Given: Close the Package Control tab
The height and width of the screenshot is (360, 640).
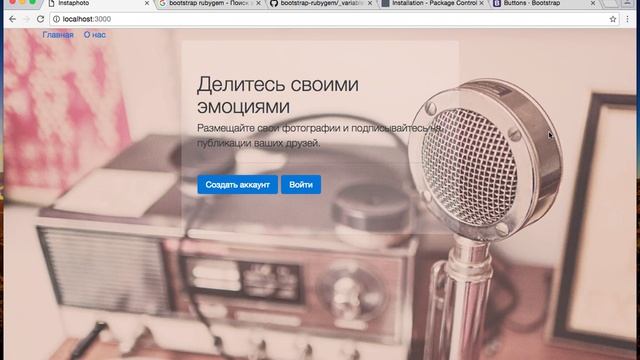Looking at the screenshot, I should tap(482, 3).
